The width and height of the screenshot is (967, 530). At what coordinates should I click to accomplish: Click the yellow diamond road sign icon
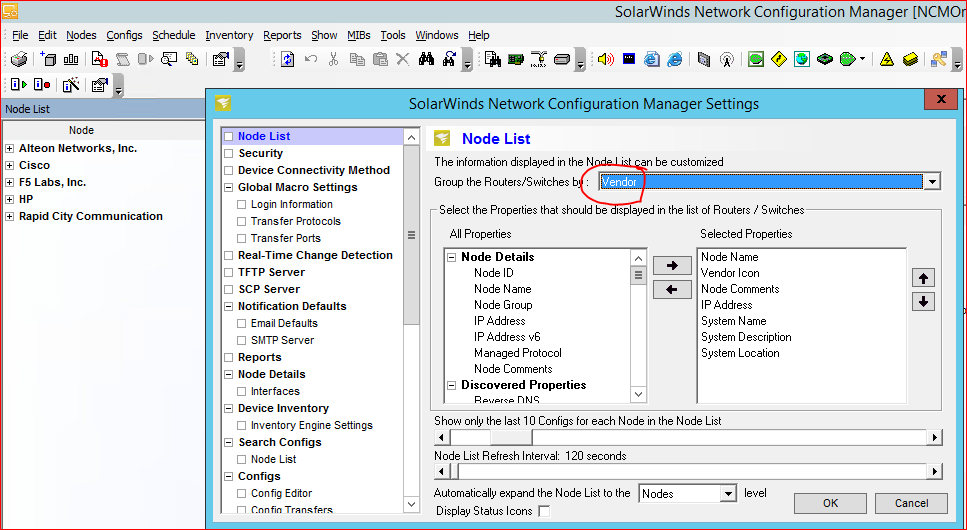click(779, 59)
